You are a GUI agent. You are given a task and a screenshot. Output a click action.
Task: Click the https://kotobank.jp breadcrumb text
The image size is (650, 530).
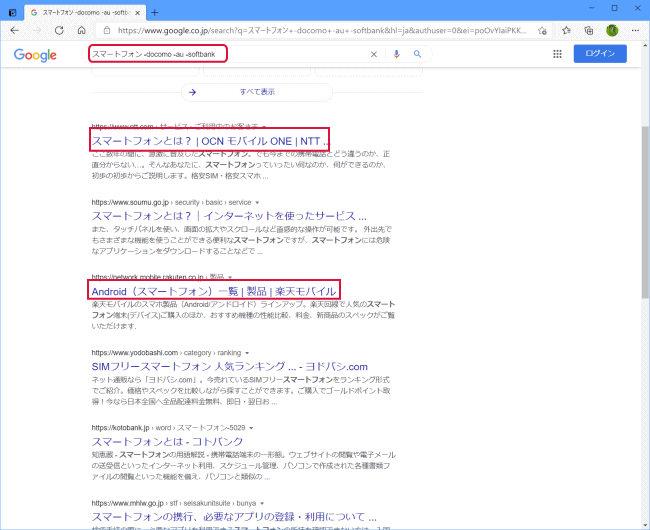pos(120,428)
